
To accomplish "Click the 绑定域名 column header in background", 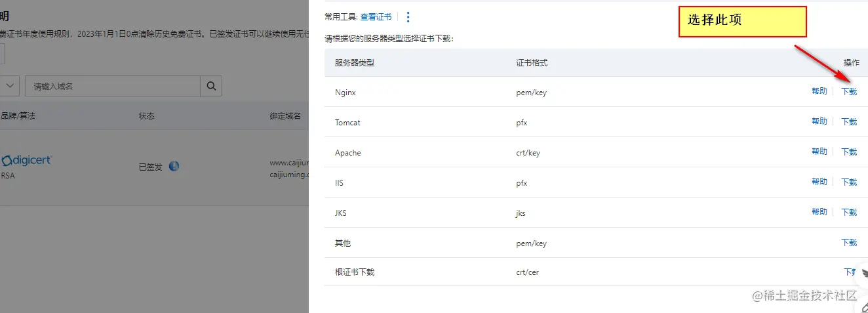I will (285, 116).
